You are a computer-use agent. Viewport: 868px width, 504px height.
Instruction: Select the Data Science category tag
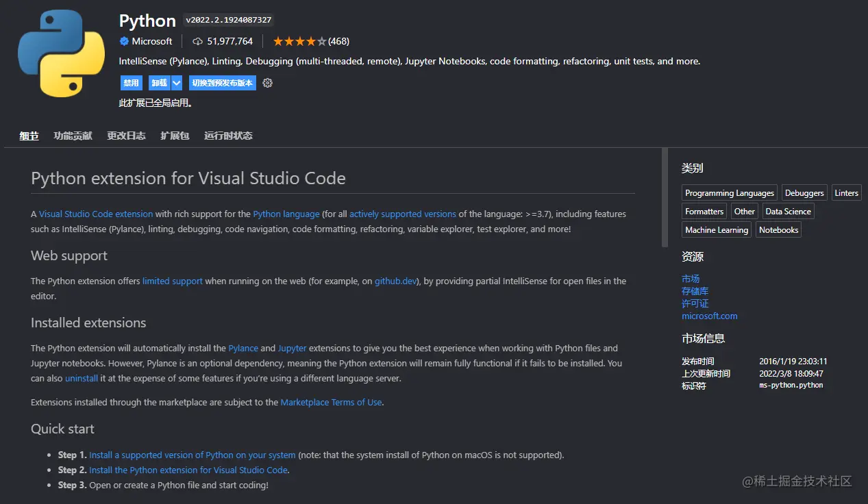788,212
